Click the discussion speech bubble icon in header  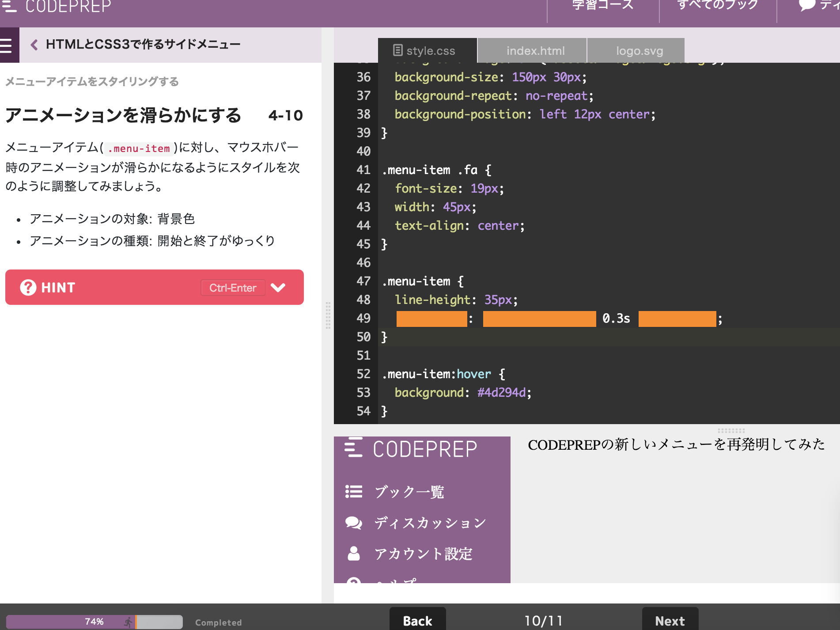(x=807, y=5)
